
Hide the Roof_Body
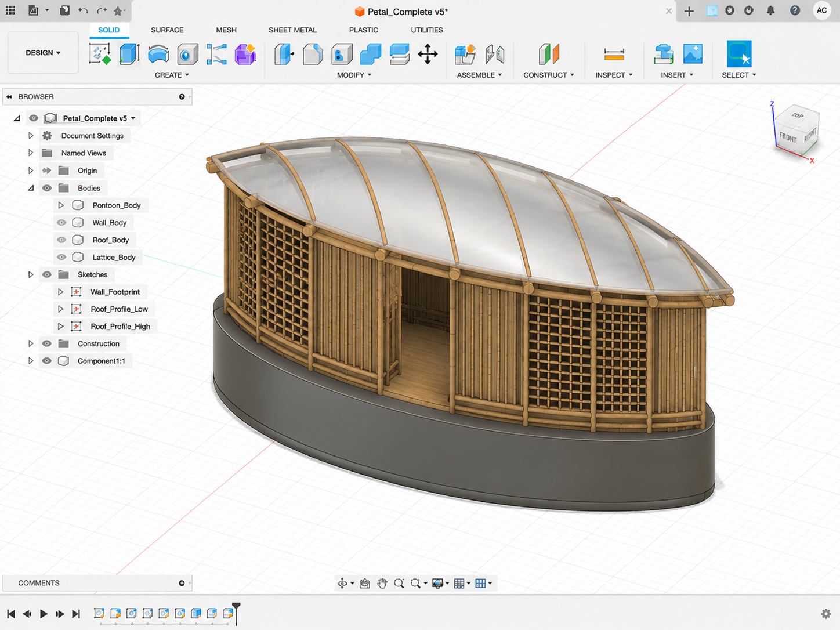61,240
